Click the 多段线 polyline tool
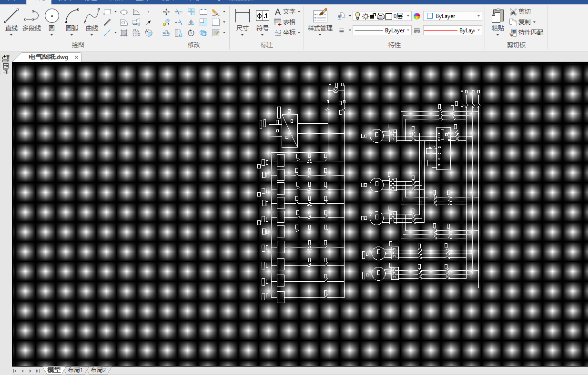Viewport: 588px width, 375px height. (x=31, y=17)
